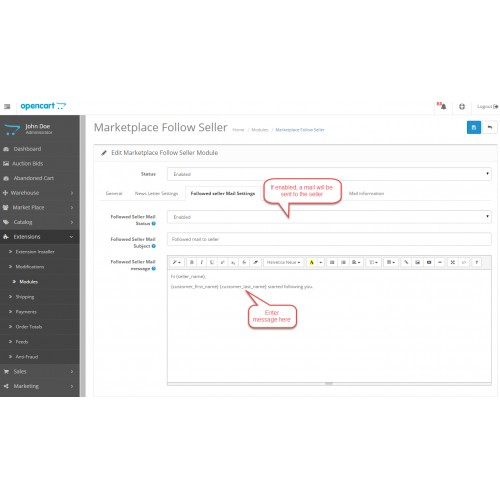Apply the yellow highlight color button
Viewport: 500px width, 500px height.
(312, 263)
